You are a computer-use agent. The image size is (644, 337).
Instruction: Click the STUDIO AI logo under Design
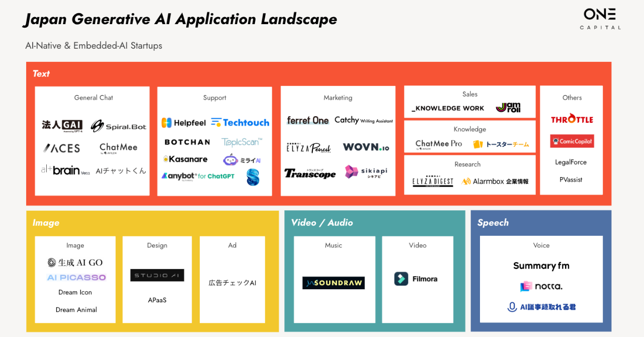(x=157, y=275)
